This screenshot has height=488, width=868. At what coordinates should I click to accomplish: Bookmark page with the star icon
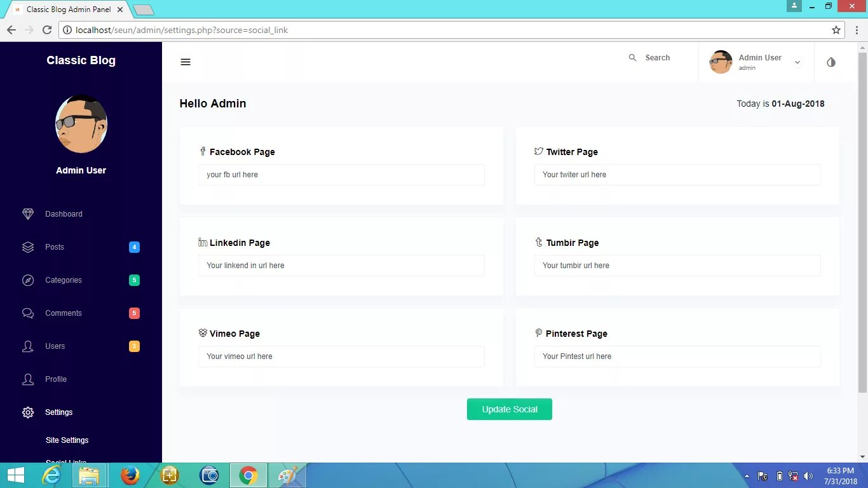coord(836,30)
